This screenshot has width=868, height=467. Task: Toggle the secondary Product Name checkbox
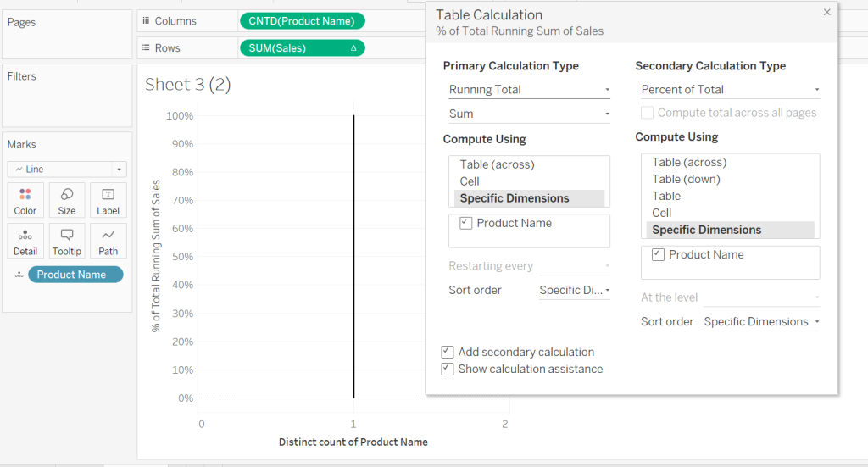pos(658,255)
